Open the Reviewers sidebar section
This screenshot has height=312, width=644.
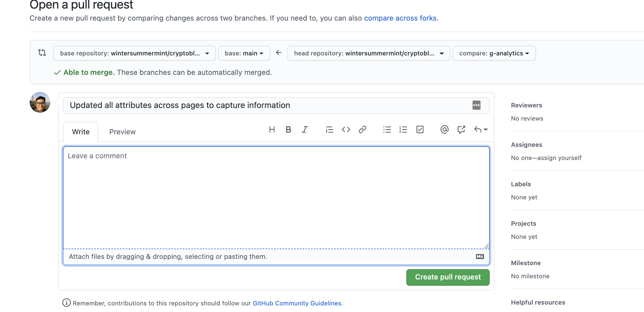526,105
